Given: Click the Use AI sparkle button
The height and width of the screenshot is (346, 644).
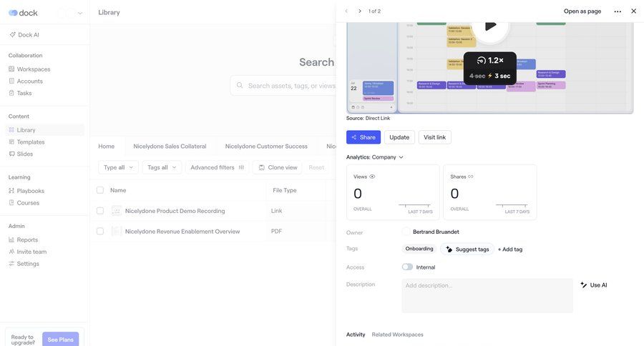Looking at the screenshot, I should pos(594,285).
